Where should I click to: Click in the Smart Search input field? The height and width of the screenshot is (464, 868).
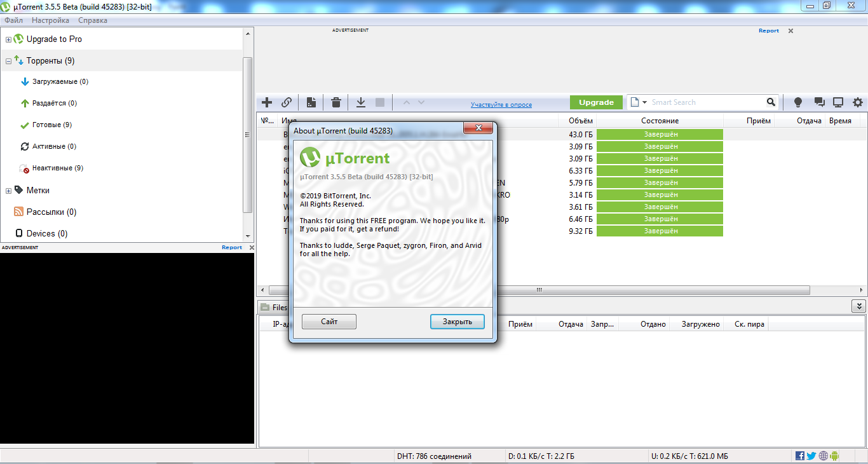point(705,102)
